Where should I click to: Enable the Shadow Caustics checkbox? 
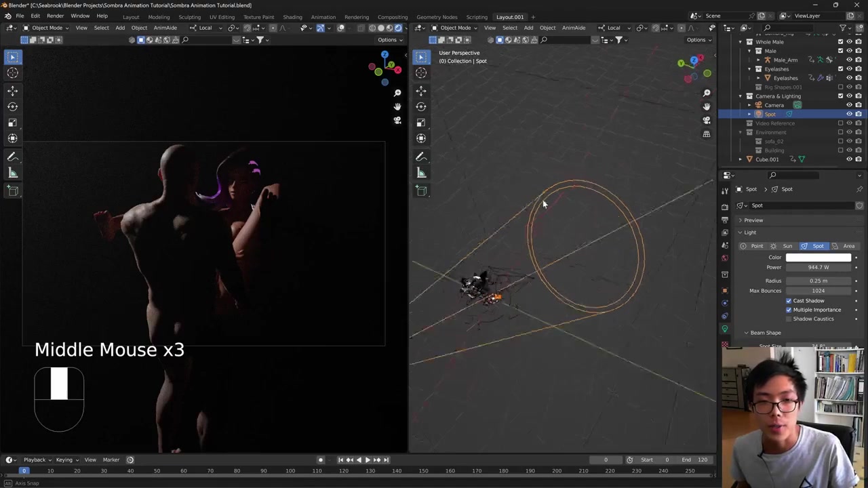click(789, 319)
